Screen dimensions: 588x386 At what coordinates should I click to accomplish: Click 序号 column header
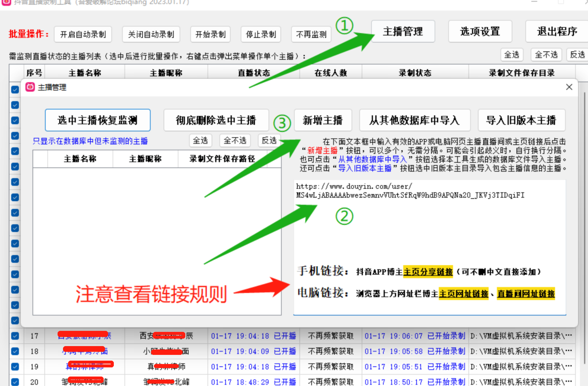click(x=35, y=73)
